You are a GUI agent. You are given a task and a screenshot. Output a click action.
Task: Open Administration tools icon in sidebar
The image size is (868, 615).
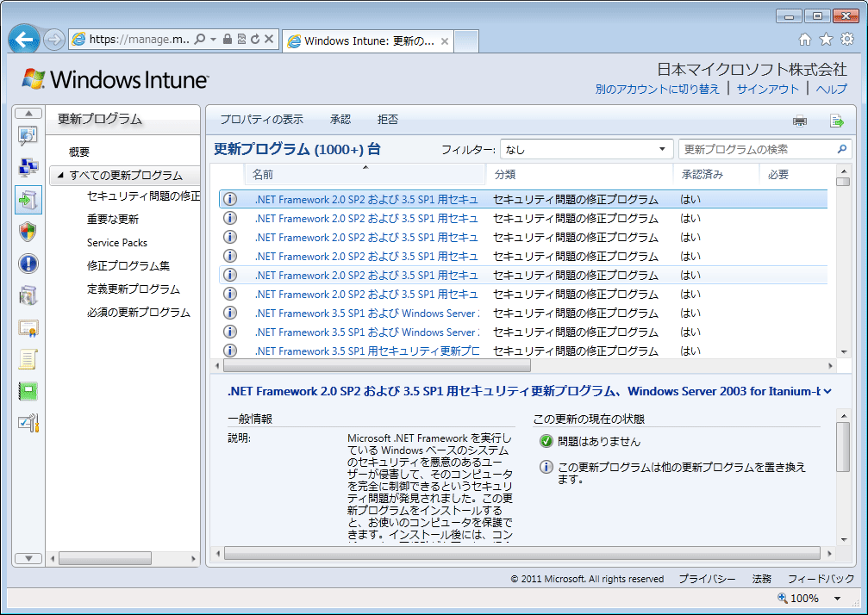point(28,424)
